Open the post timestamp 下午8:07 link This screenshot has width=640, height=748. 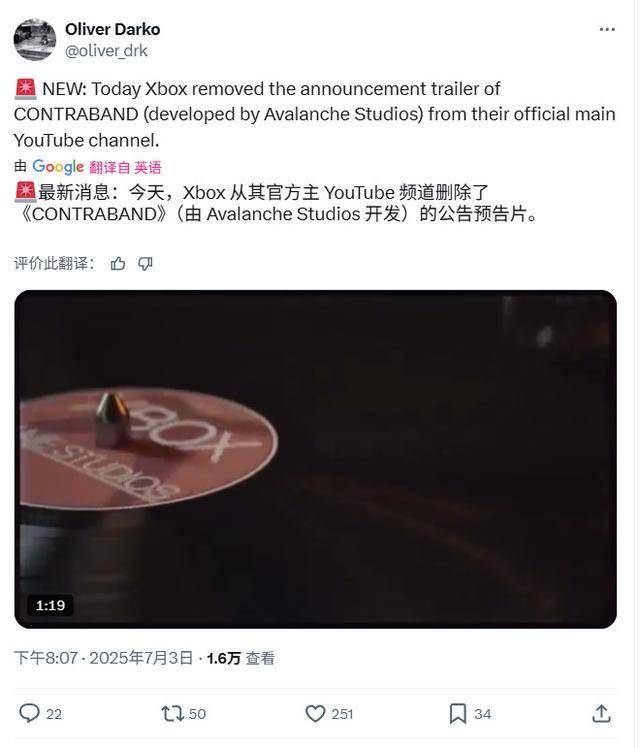pos(46,658)
